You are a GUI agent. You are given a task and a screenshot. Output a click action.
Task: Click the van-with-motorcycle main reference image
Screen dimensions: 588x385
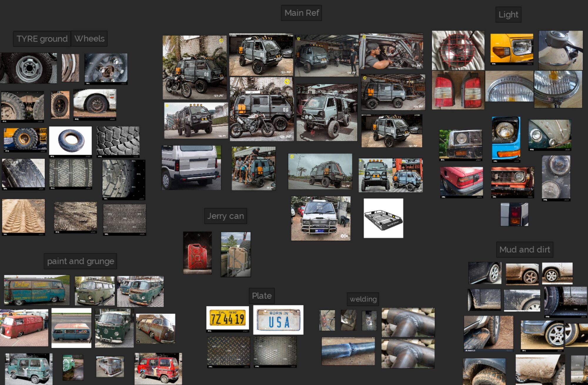[x=195, y=68]
